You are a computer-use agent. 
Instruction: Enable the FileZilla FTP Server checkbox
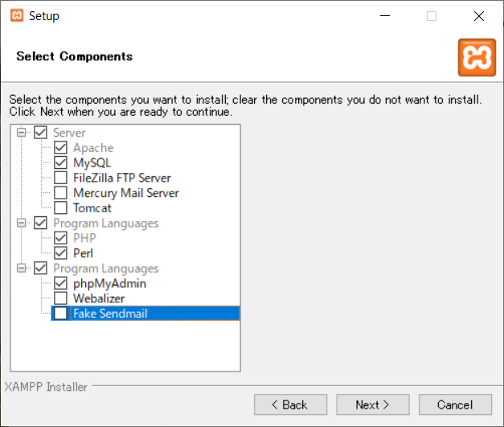[x=60, y=178]
